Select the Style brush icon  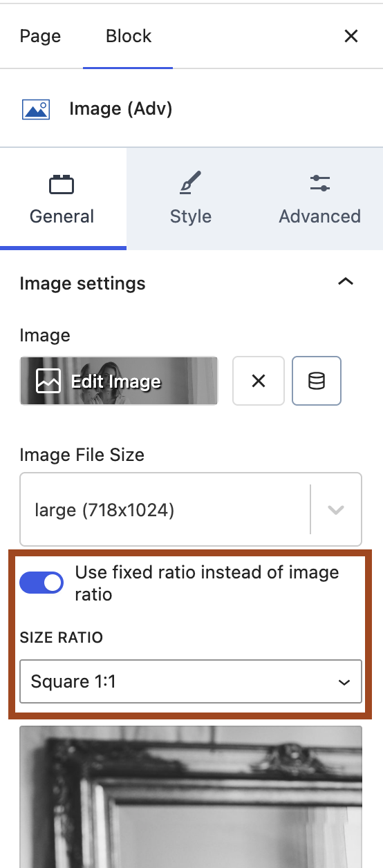(x=190, y=183)
